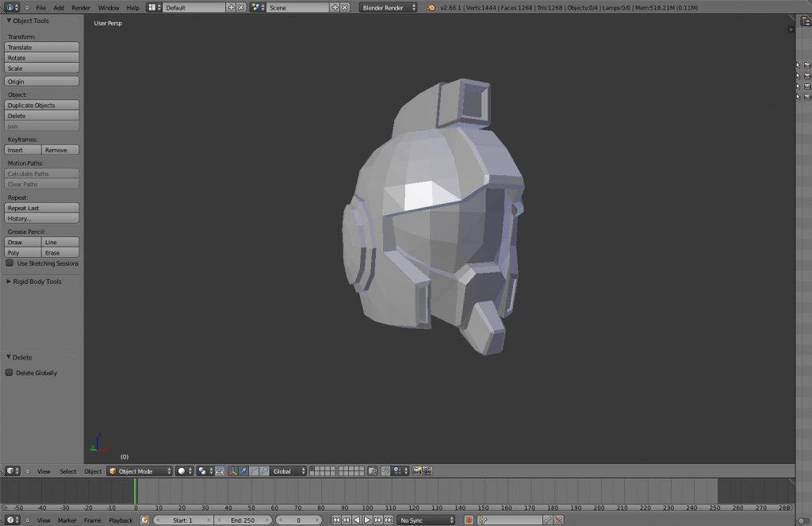
Task: Click the scene browse icon
Action: [x=258, y=7]
